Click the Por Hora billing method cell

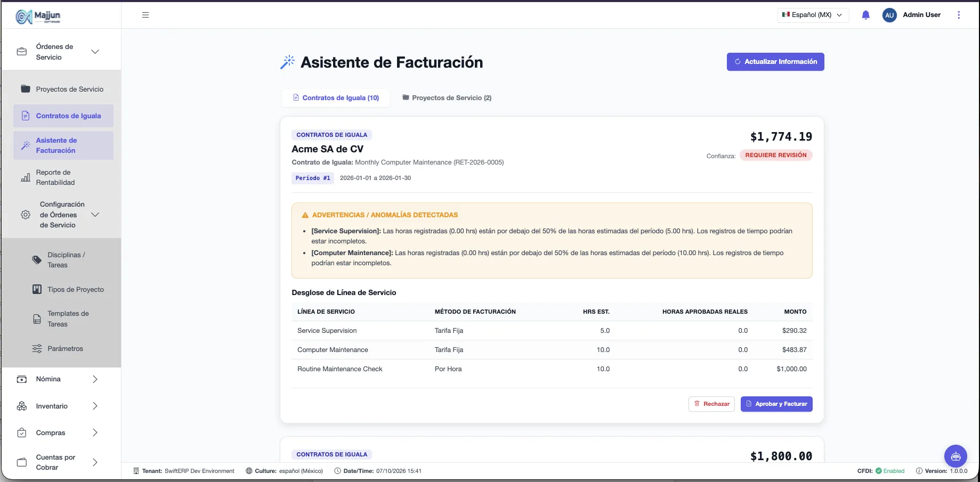448,369
